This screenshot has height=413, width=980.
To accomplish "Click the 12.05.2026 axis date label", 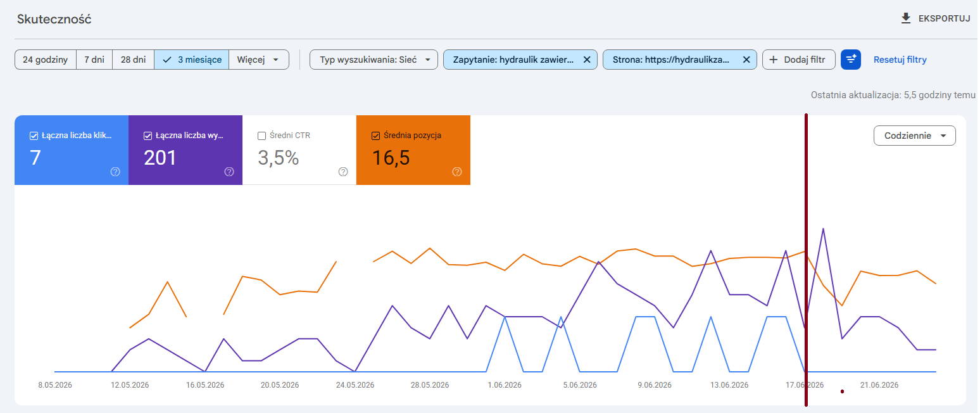I will coord(130,384).
